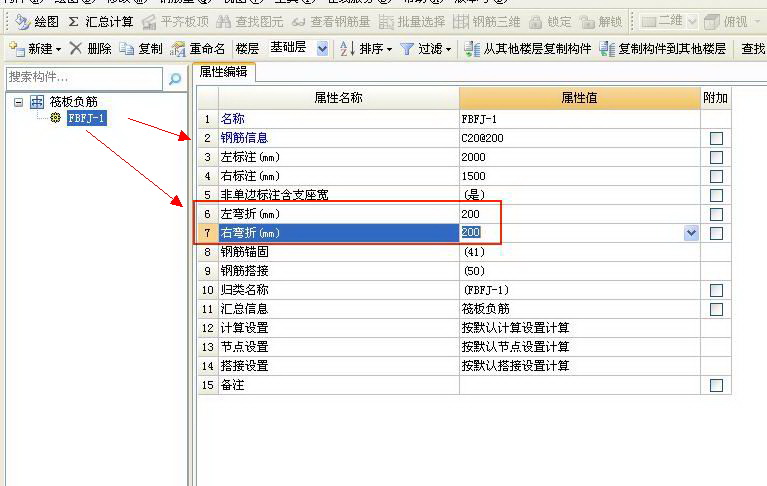Click the search magnifier icon
The width and height of the screenshot is (767, 486).
(x=175, y=78)
